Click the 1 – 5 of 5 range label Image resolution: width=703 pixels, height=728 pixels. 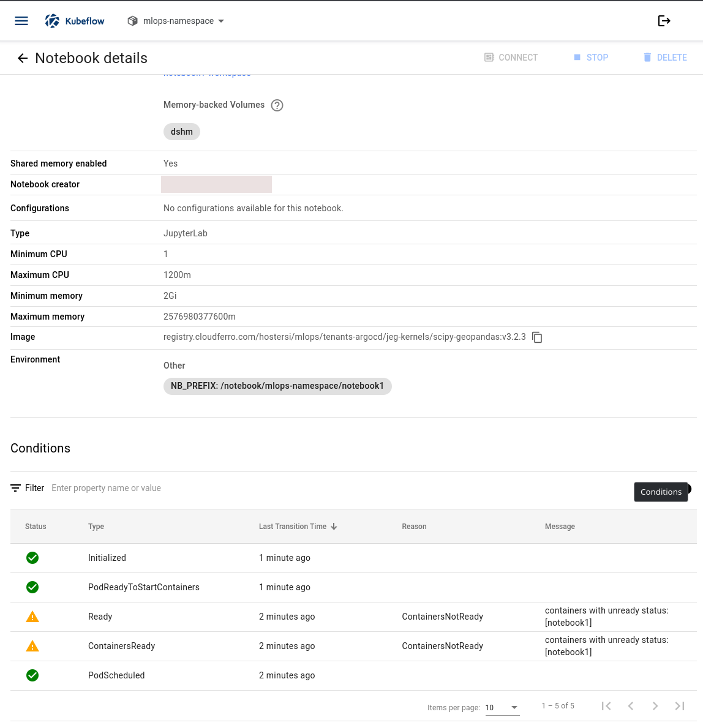click(558, 706)
